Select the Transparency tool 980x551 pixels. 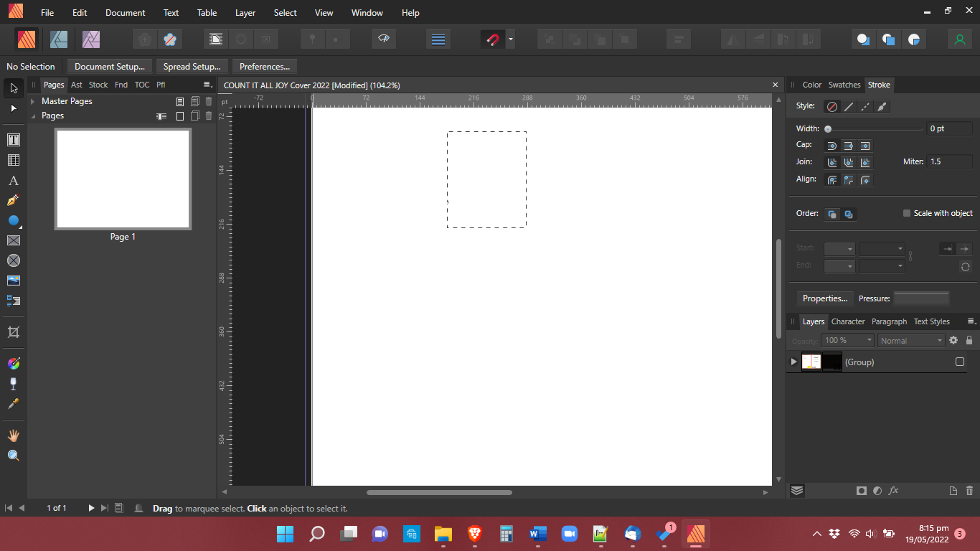point(13,383)
